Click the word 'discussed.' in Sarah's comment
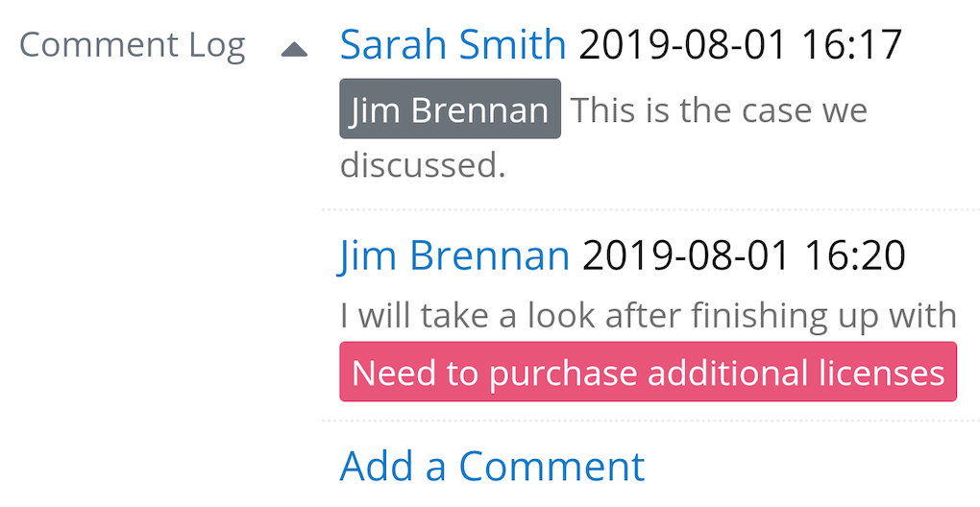This screenshot has height=507, width=980. coord(423,165)
